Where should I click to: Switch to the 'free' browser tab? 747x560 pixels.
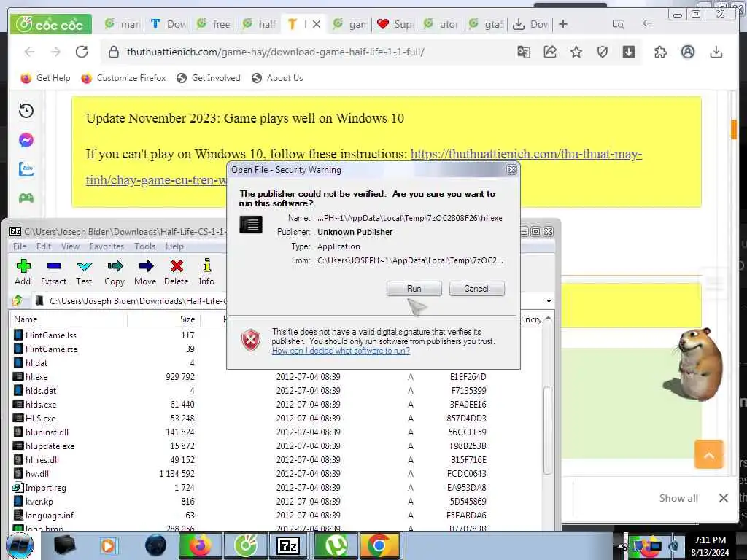pos(214,24)
